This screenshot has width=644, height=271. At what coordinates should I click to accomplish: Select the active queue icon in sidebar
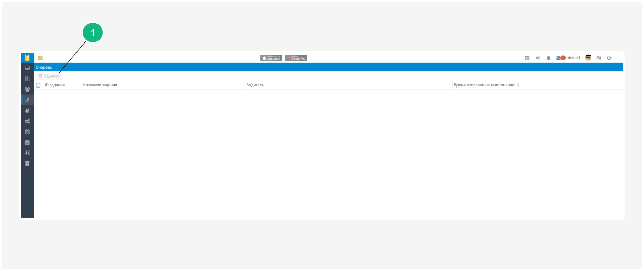27,100
